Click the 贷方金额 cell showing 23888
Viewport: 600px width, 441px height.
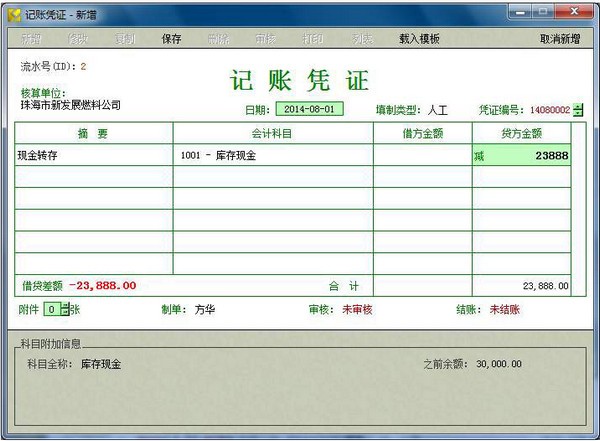point(521,156)
